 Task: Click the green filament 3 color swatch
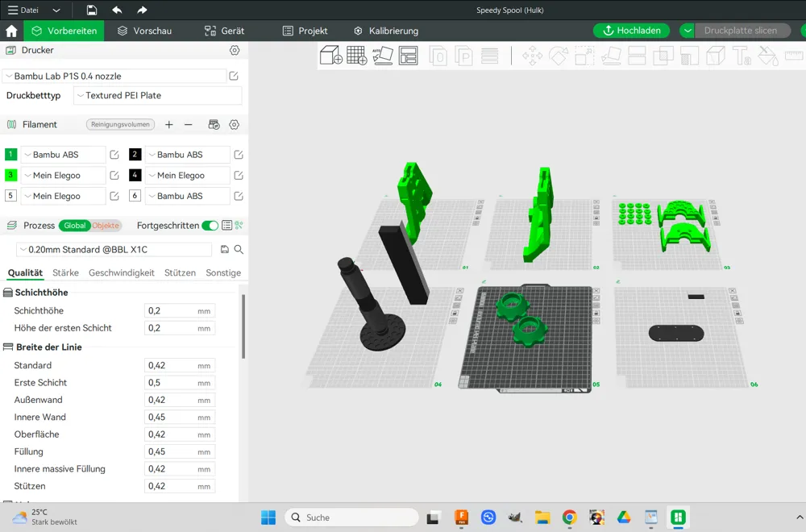(10, 176)
